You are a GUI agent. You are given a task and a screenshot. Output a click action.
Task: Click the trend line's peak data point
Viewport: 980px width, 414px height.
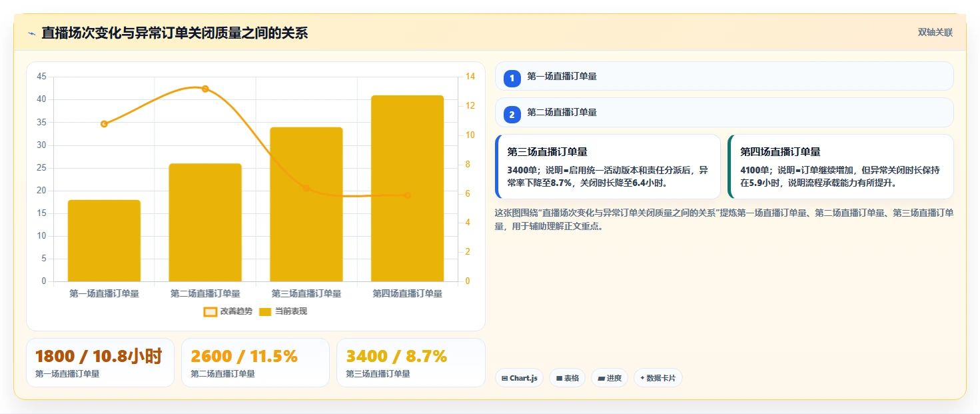click(205, 89)
